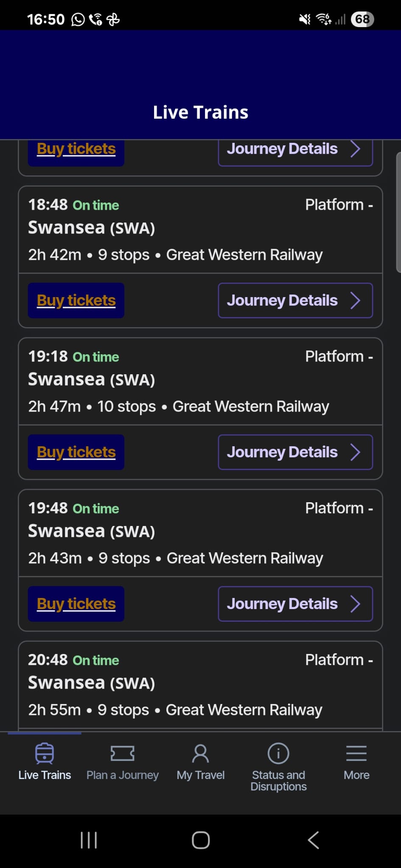Tap the battery level indicator in status bar
The width and height of the screenshot is (401, 868).
(362, 19)
